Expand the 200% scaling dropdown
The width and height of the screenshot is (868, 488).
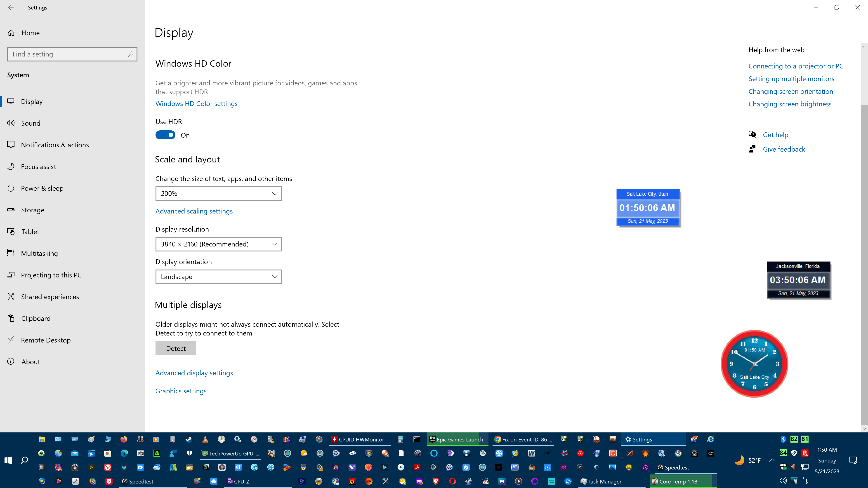click(218, 193)
